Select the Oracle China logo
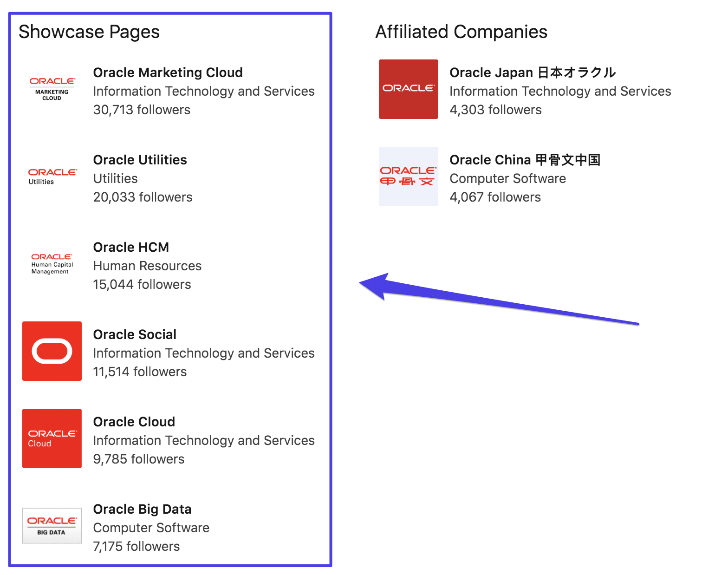Screen dimensions: 728x575 coord(408,176)
